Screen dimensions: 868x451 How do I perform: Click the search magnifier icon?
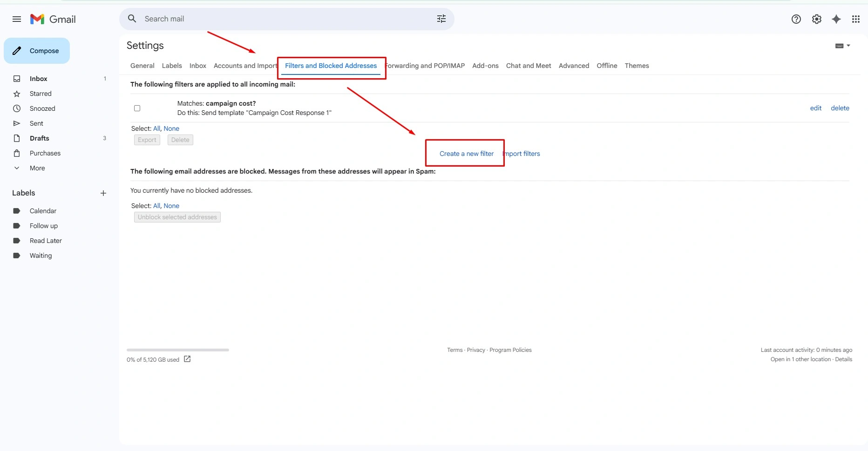132,19
